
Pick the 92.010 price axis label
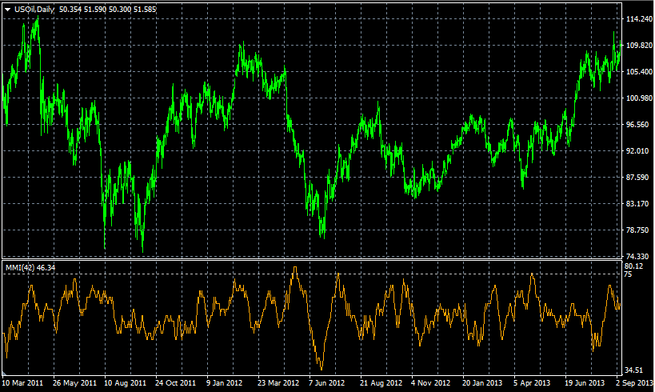pos(637,151)
